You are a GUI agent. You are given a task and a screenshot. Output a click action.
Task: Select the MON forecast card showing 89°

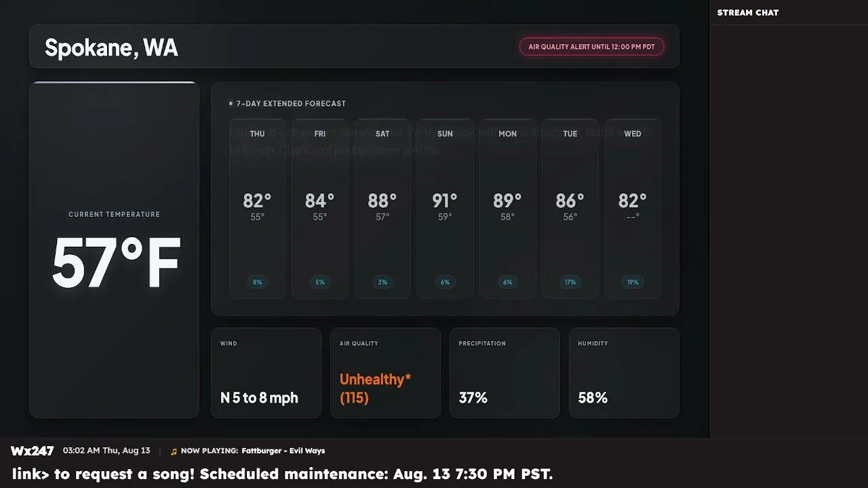point(508,209)
